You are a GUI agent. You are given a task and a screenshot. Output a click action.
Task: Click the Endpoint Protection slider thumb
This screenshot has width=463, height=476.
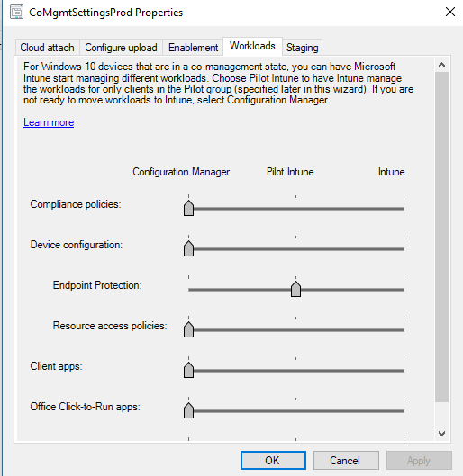295,289
